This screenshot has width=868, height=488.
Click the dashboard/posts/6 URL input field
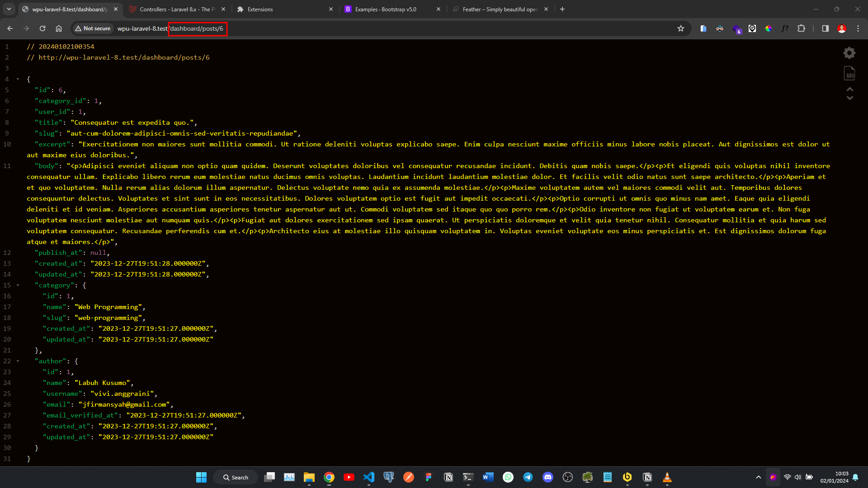(197, 28)
